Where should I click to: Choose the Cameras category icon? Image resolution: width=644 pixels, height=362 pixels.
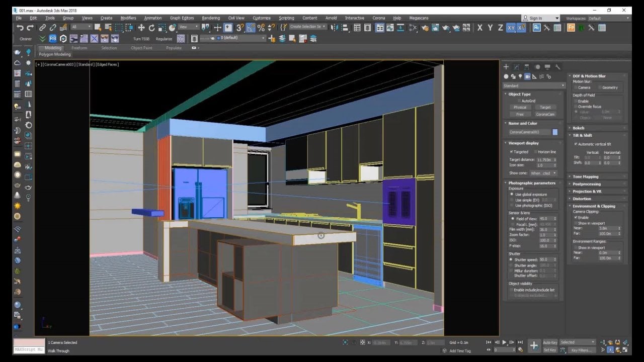[x=527, y=76]
